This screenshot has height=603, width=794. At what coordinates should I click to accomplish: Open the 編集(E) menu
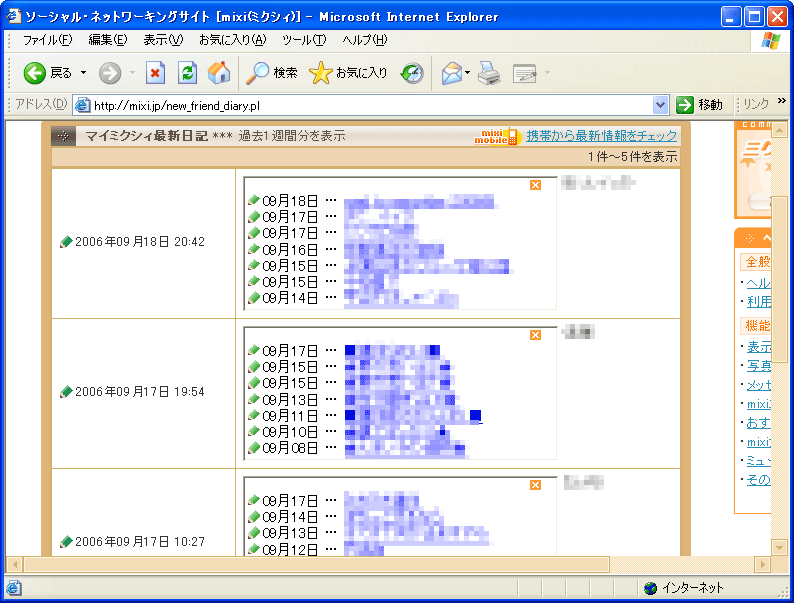click(108, 40)
